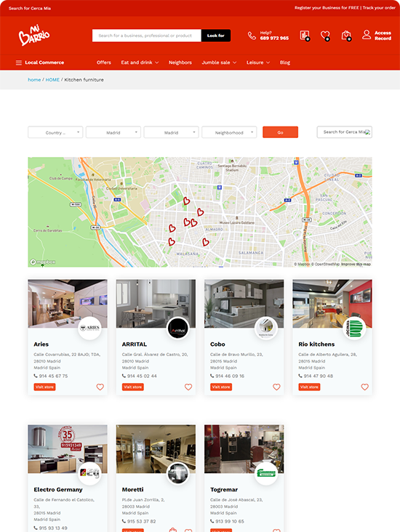Click the Moretti round logo badge
Screen dimensions: 400x532
178,473
